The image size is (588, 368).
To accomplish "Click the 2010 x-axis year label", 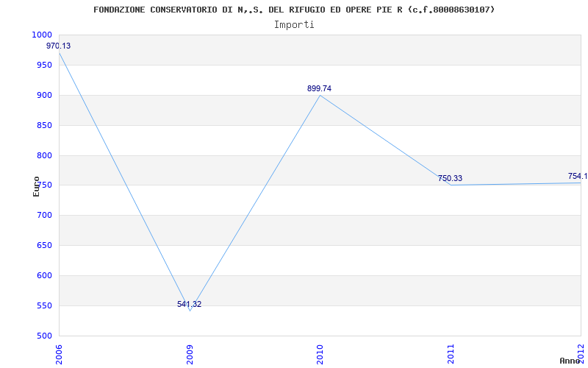I will (320, 354).
